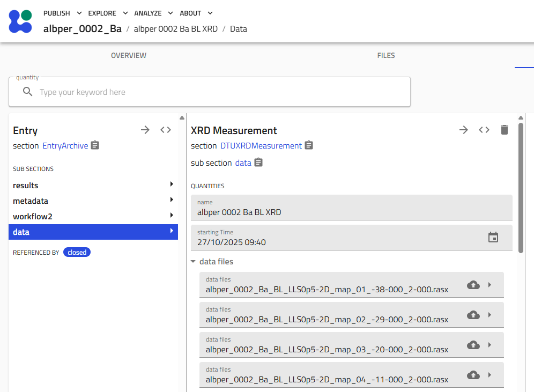This screenshot has width=534, height=392.
Task: Click the 'albper 0002 Ba BL XRD' breadcrumb
Action: (x=175, y=29)
